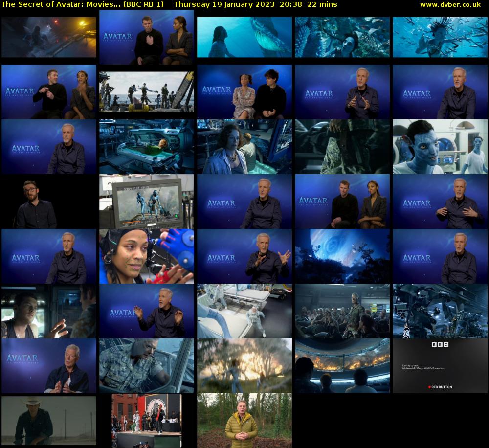The width and height of the screenshot is (489, 448).
Task: Open the director with hands on chest thumbnail
Action: pos(440,202)
